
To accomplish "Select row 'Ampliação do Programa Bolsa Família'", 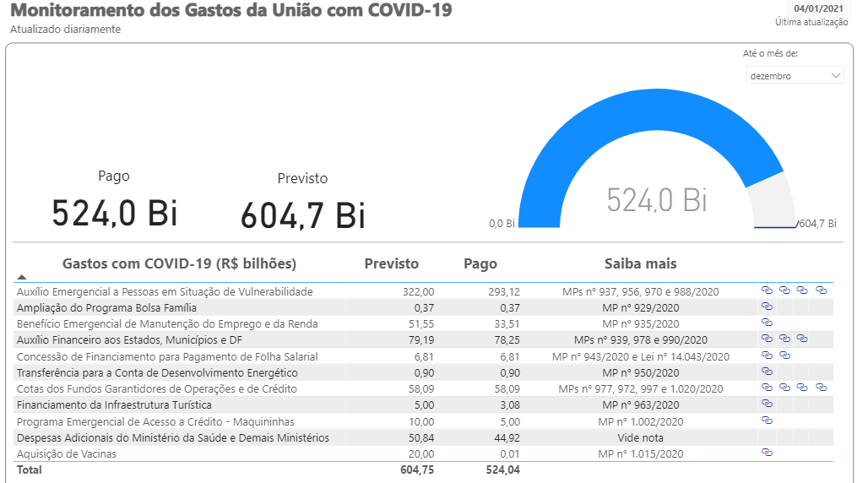I will point(107,308).
